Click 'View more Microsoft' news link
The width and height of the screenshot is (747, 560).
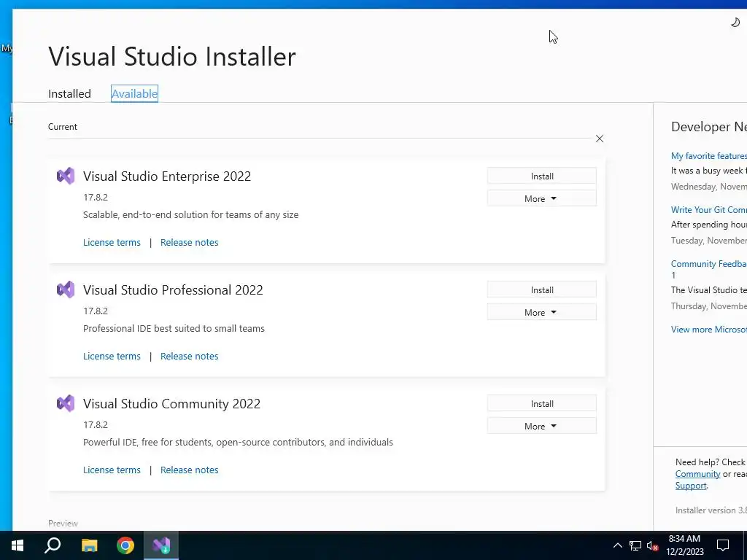(709, 330)
